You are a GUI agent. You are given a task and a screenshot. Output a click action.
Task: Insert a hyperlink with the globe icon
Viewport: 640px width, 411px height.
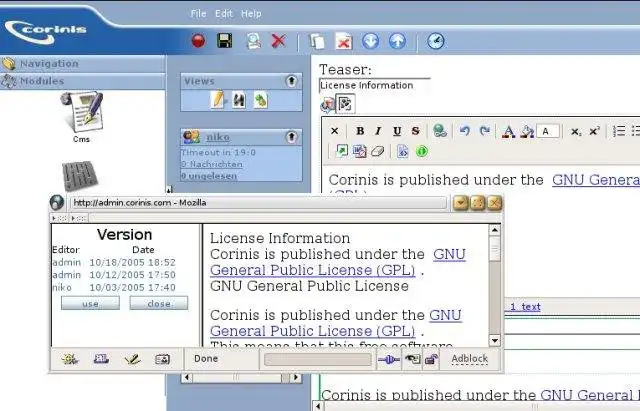[440, 131]
